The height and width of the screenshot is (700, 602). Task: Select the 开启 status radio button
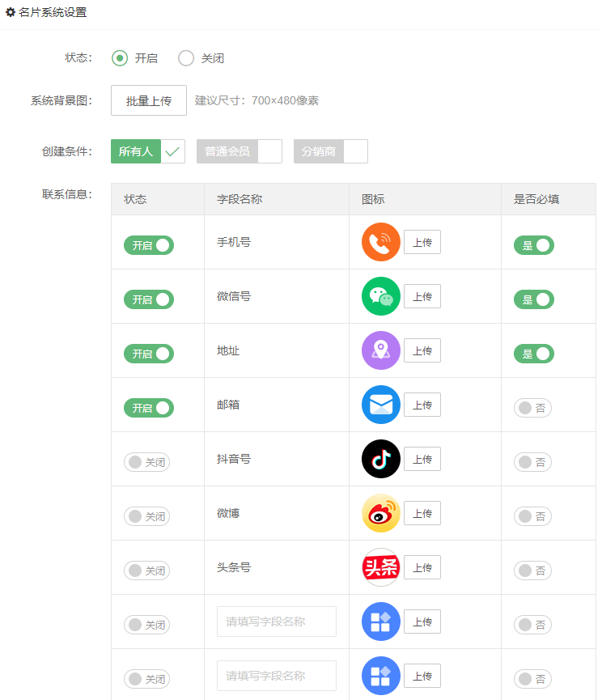click(x=120, y=58)
